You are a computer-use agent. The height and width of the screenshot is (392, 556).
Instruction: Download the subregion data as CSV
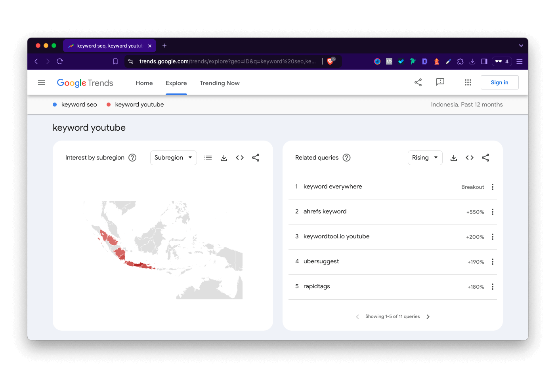(x=224, y=158)
